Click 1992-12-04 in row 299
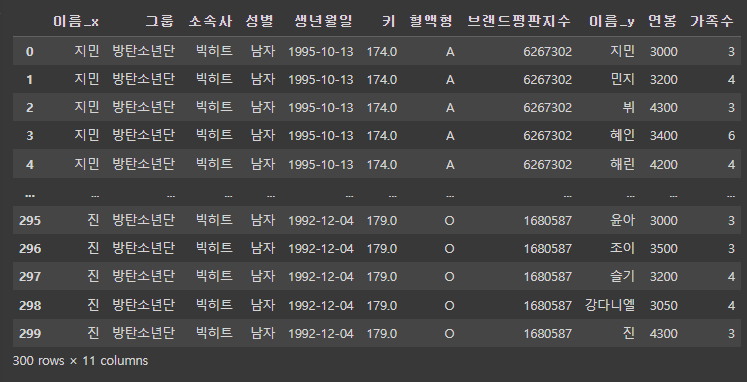 click(x=321, y=333)
